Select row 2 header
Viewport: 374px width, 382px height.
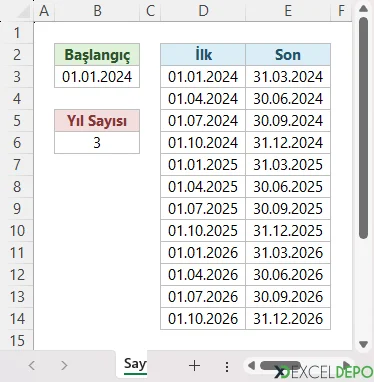(x=17, y=54)
